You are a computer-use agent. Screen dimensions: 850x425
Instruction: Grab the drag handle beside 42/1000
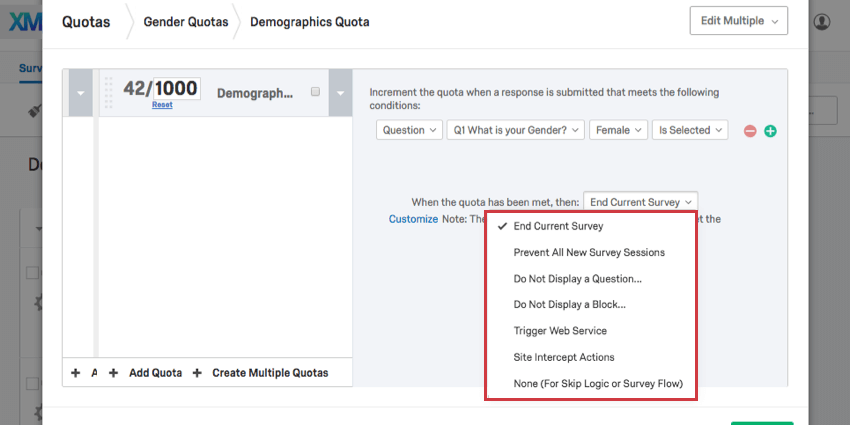click(108, 90)
